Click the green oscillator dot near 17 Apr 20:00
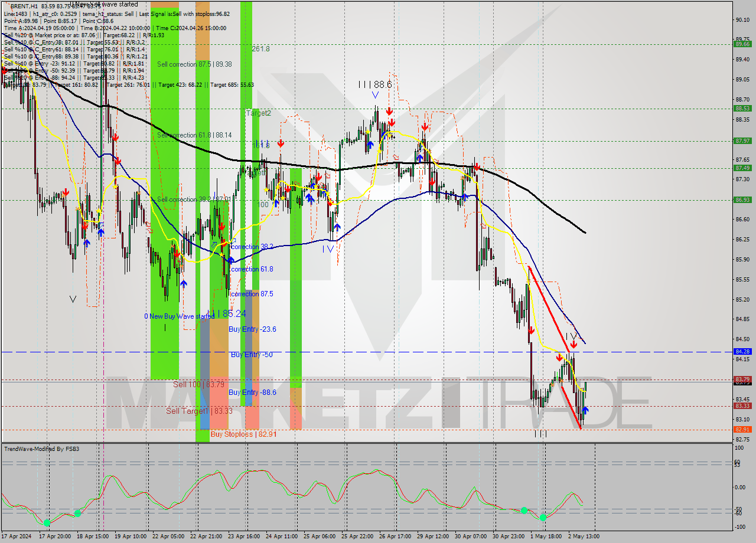The height and width of the screenshot is (543, 756). pyautogui.click(x=47, y=522)
